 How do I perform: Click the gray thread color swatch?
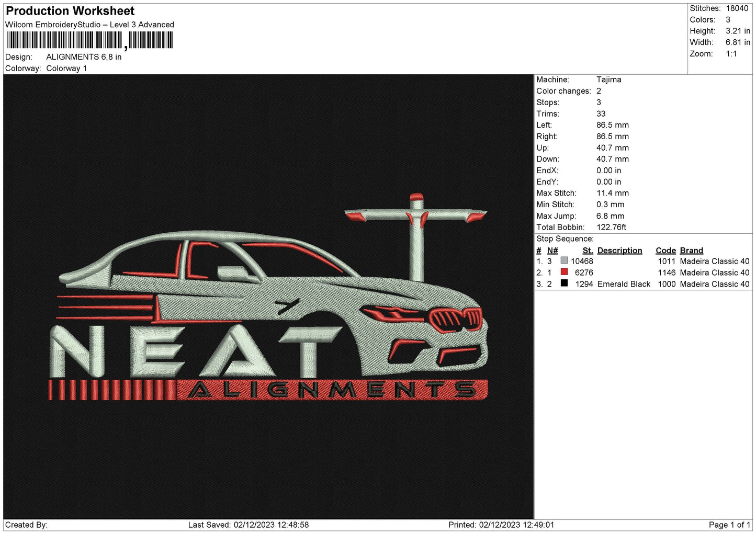(x=564, y=260)
